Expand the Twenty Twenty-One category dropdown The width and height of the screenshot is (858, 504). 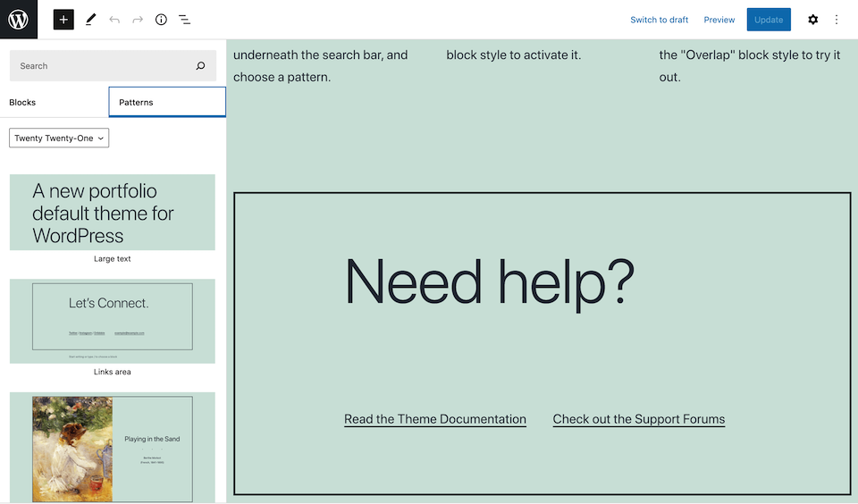tap(59, 139)
